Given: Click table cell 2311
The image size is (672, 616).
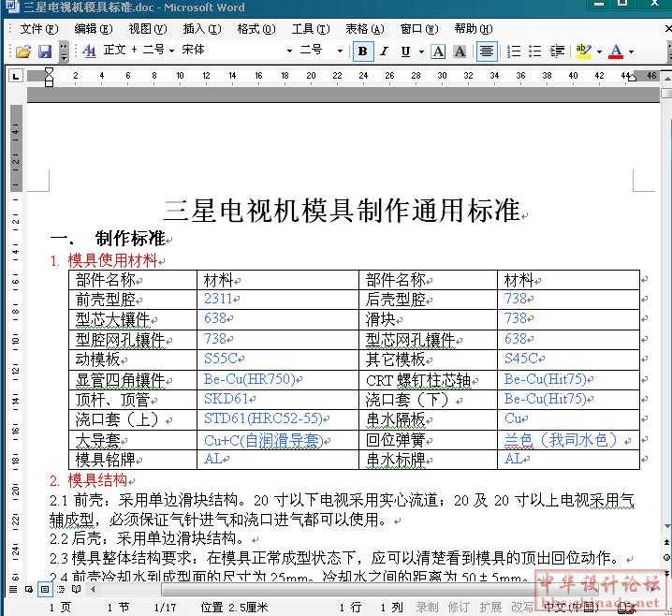Looking at the screenshot, I should (x=218, y=299).
